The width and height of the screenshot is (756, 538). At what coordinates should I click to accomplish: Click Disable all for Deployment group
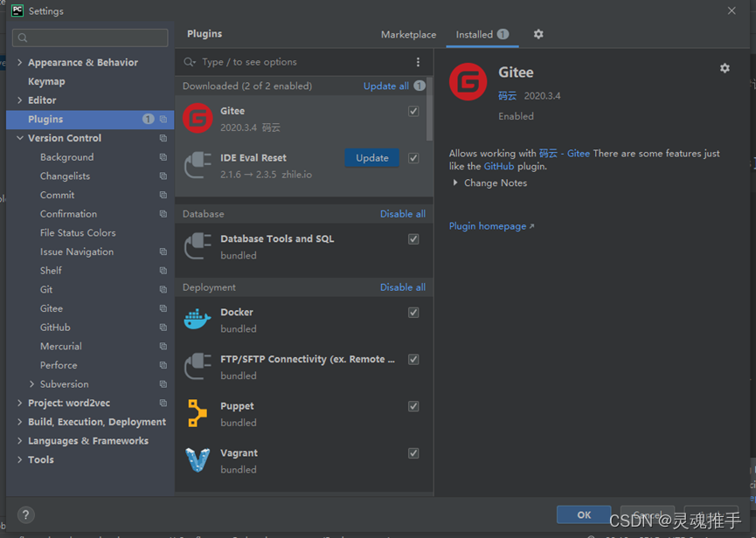click(403, 287)
